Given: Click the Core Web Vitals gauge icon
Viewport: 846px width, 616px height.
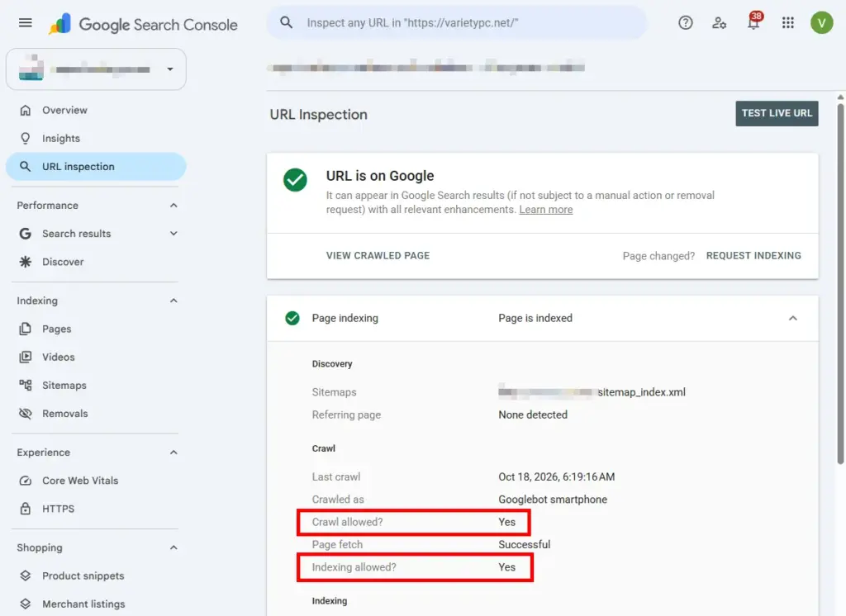Looking at the screenshot, I should pos(26,481).
